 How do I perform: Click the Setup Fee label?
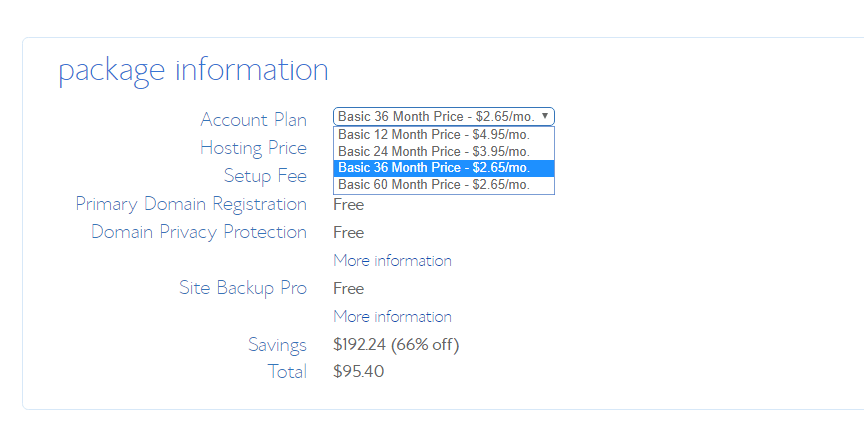[266, 176]
